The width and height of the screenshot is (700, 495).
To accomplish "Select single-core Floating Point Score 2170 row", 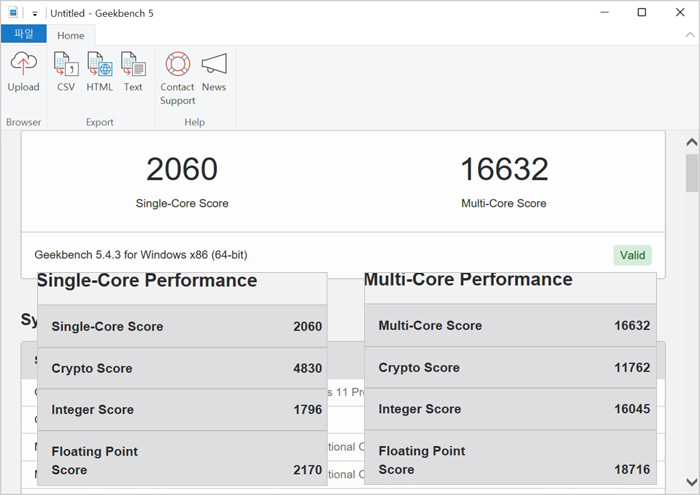I will tap(182, 458).
